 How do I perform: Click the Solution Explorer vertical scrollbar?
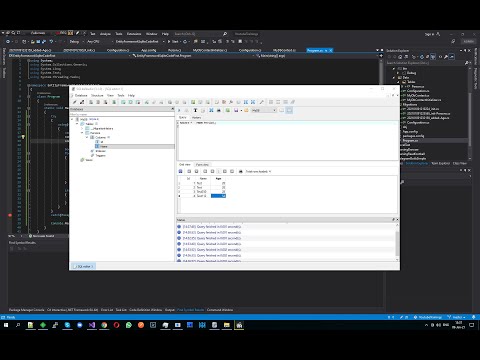coord(470,113)
